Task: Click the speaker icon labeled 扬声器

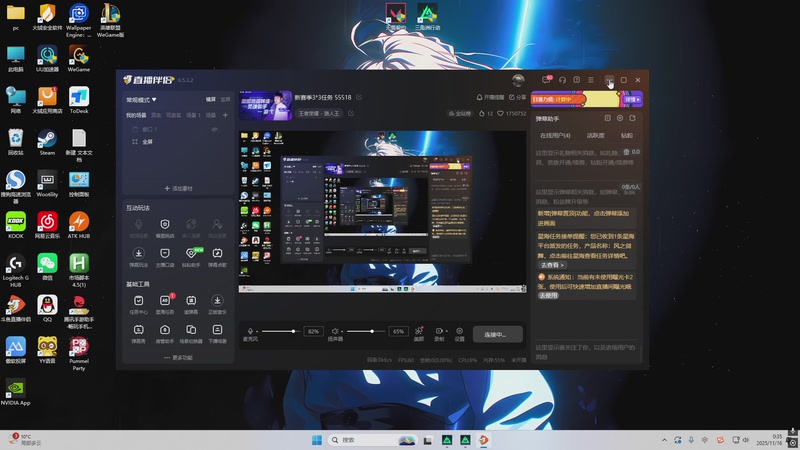Action: click(x=335, y=331)
